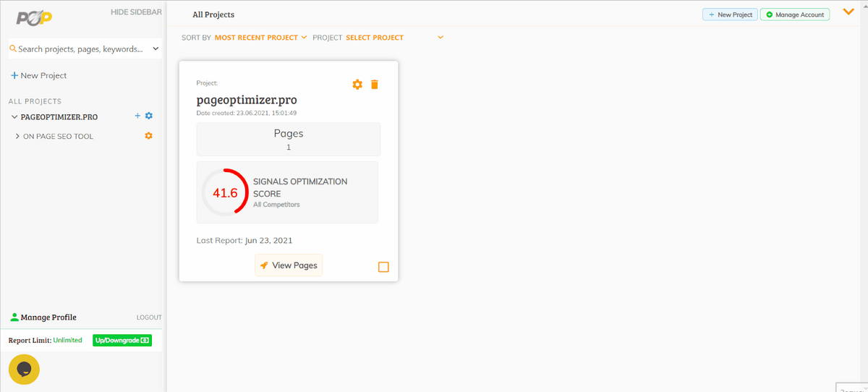Open project card settings gear icon
Screen dimensions: 868x392
point(357,85)
